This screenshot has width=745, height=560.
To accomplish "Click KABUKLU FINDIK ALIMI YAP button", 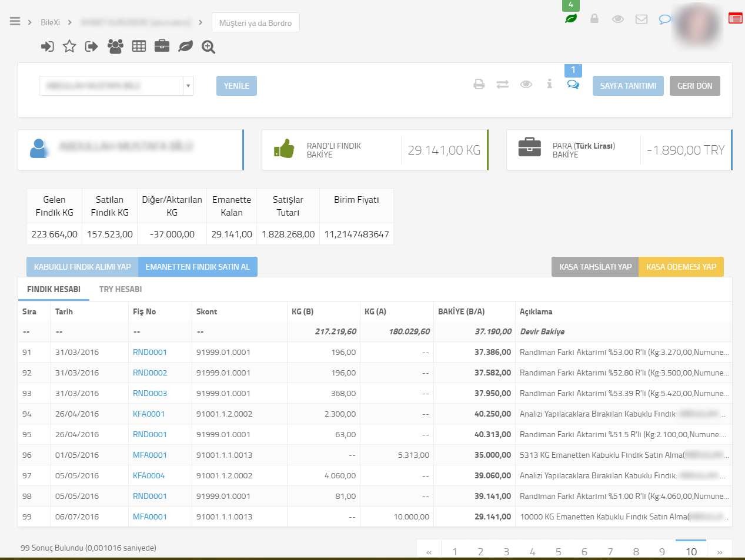I will (82, 267).
